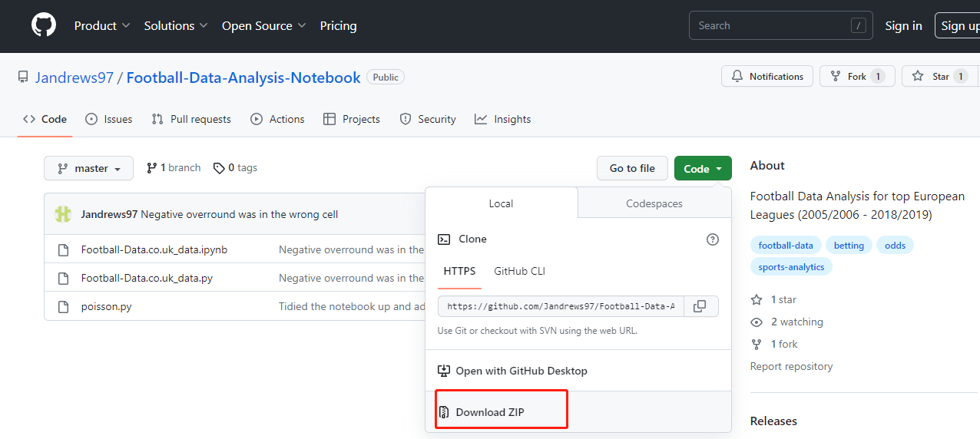Image resolution: width=980 pixels, height=439 pixels.
Task: Switch to the Codespaces tab
Action: click(654, 203)
